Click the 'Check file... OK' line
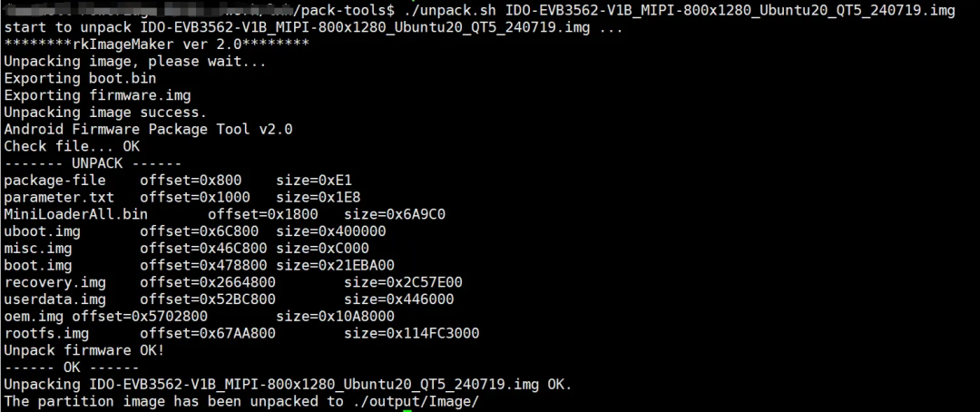This screenshot has width=980, height=412. (72, 146)
